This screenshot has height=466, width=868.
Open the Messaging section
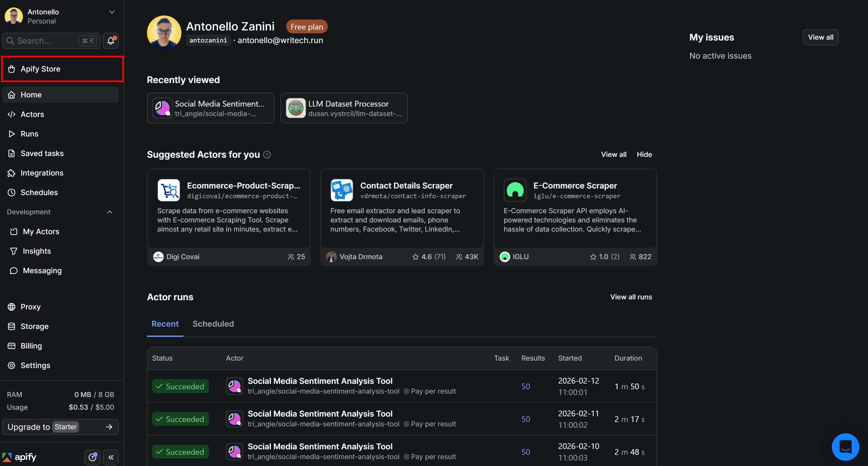(42, 270)
